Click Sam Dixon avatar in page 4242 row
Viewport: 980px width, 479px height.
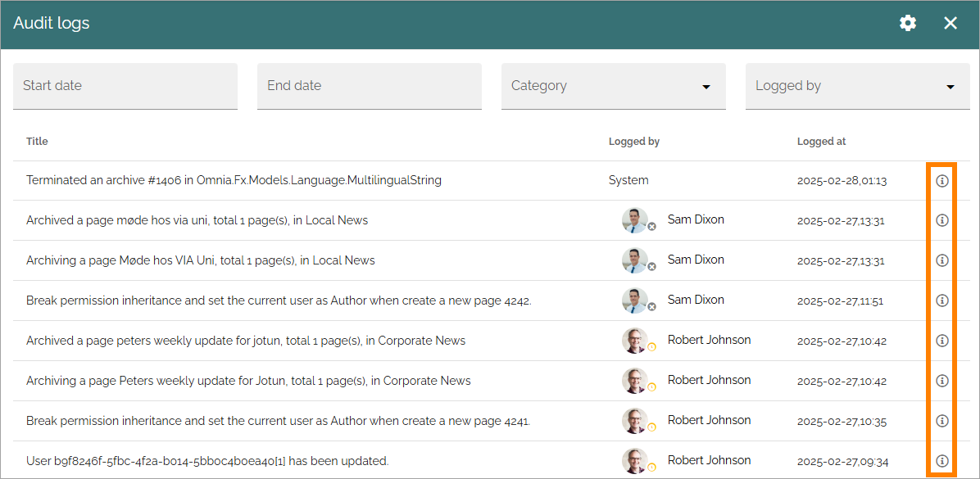point(634,301)
